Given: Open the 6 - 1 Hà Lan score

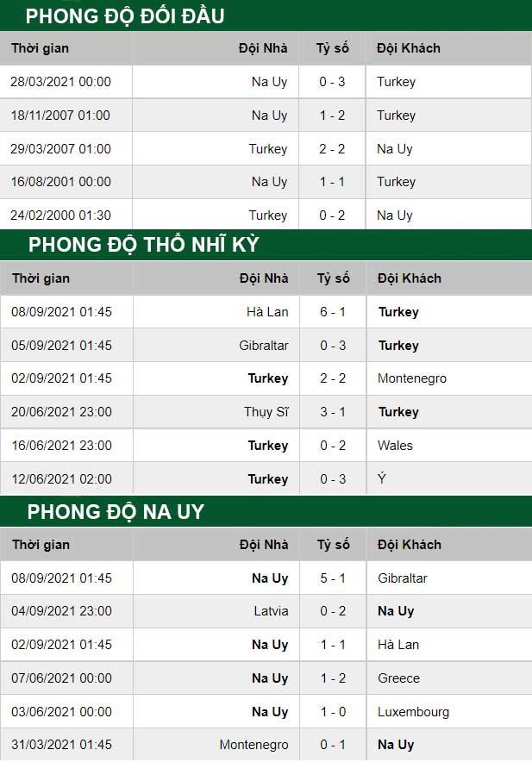Looking at the screenshot, I should click(333, 311).
